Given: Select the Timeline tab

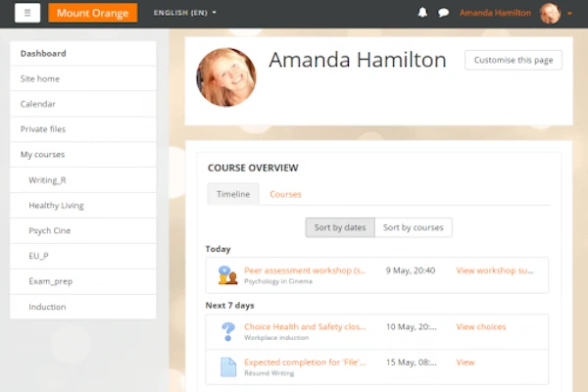Looking at the screenshot, I should coord(233,194).
